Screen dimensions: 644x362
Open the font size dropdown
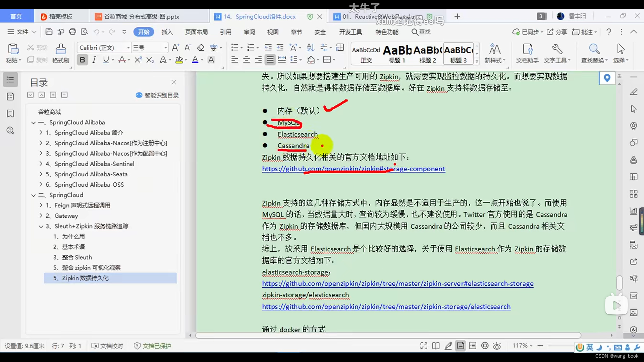coord(165,48)
